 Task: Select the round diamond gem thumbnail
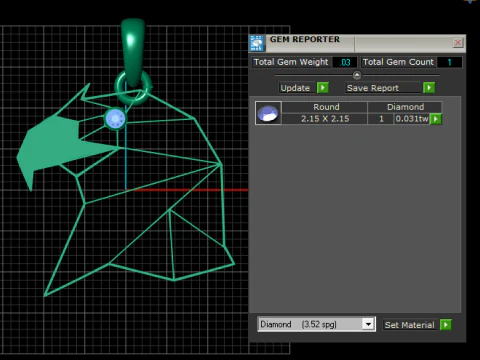[x=268, y=113]
